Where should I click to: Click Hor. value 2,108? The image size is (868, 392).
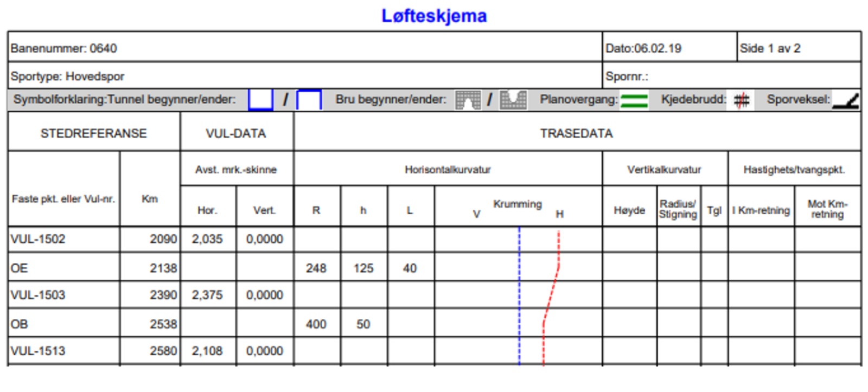[x=207, y=351]
